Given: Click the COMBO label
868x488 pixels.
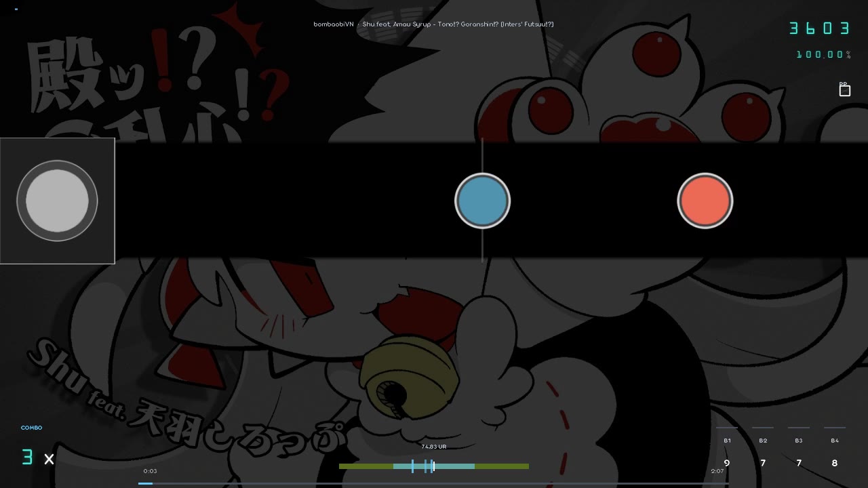Looking at the screenshot, I should click(31, 428).
